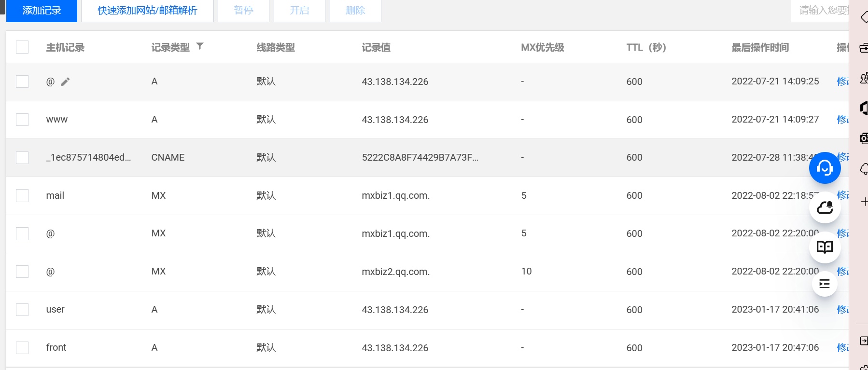Click 修改 link in the www row
The height and width of the screenshot is (370, 868).
click(x=842, y=120)
